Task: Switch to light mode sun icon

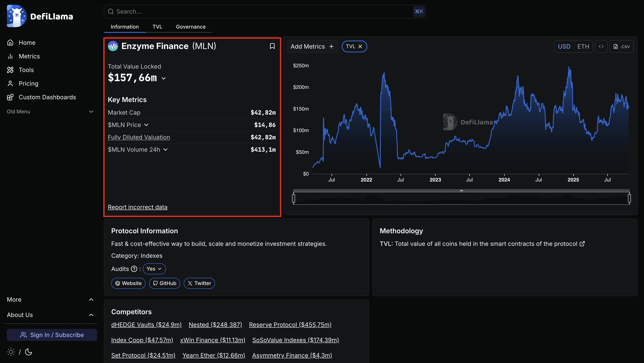Action: point(11,352)
